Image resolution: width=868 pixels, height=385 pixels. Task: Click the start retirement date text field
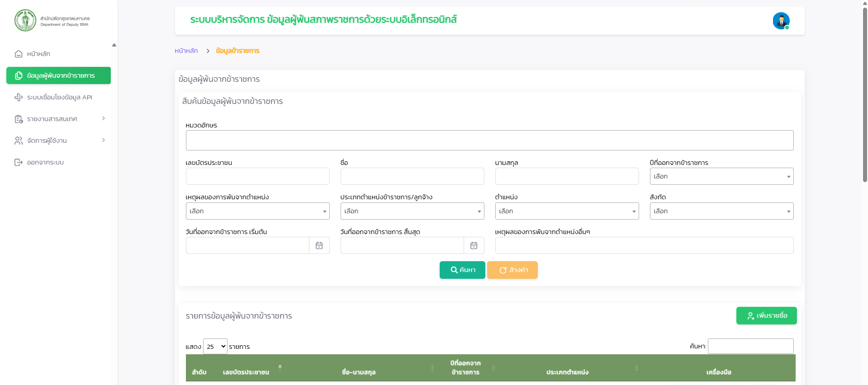(247, 245)
